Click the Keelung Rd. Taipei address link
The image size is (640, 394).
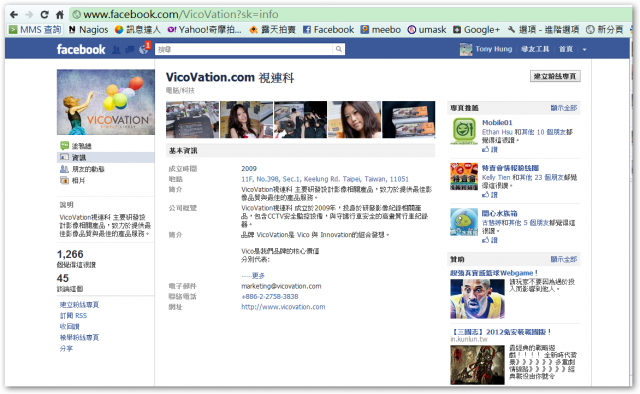[325, 179]
